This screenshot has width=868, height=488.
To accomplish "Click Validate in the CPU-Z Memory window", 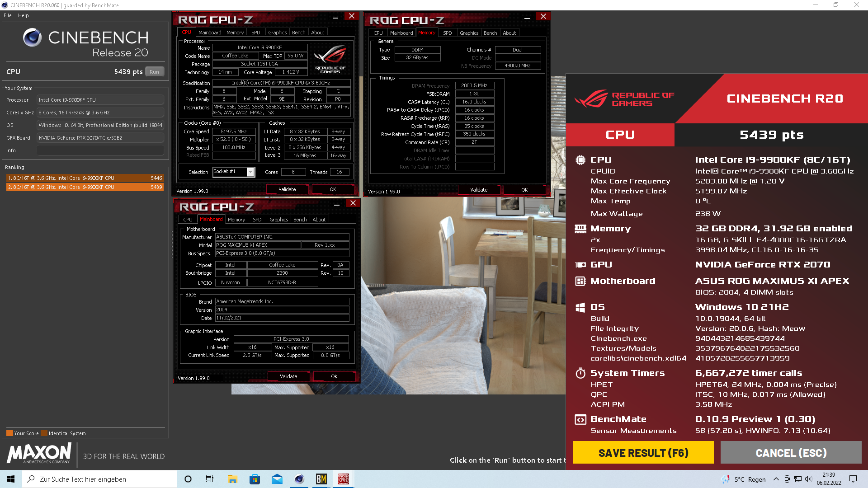I will pos(479,190).
